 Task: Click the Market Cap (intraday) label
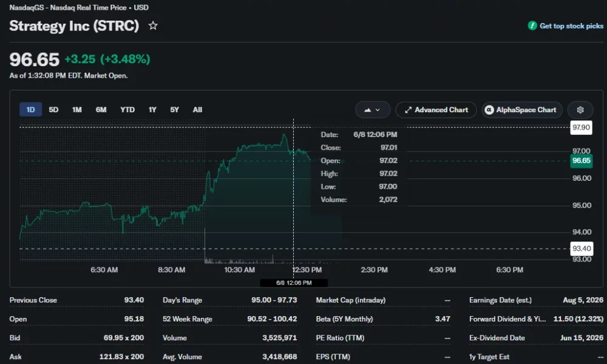[351, 300]
